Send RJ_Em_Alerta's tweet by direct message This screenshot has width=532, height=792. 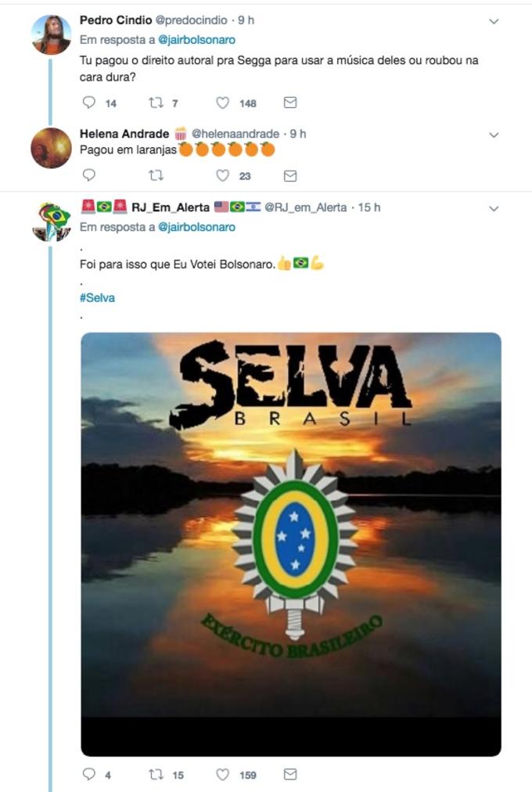click(x=290, y=775)
